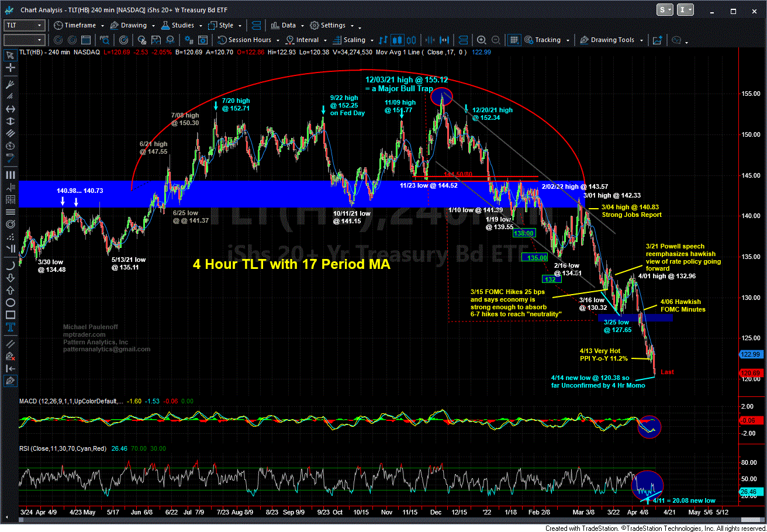This screenshot has height=532, width=767.
Task: Select the rectangle drawing tool
Action: point(10,316)
